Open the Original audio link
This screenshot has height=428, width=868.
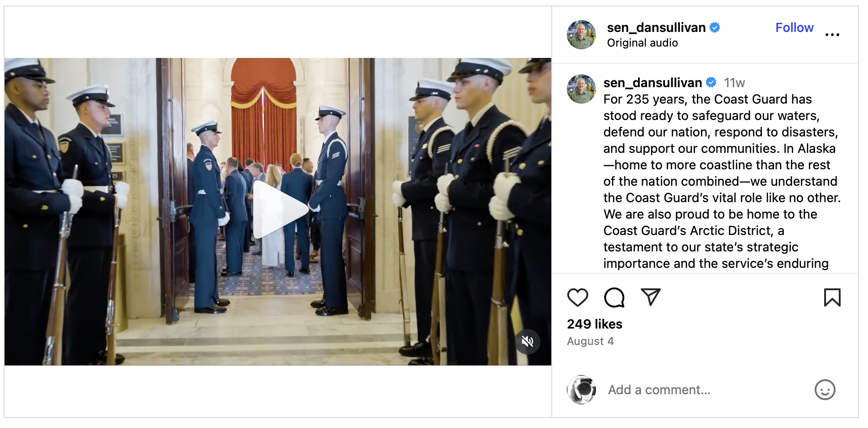(642, 43)
